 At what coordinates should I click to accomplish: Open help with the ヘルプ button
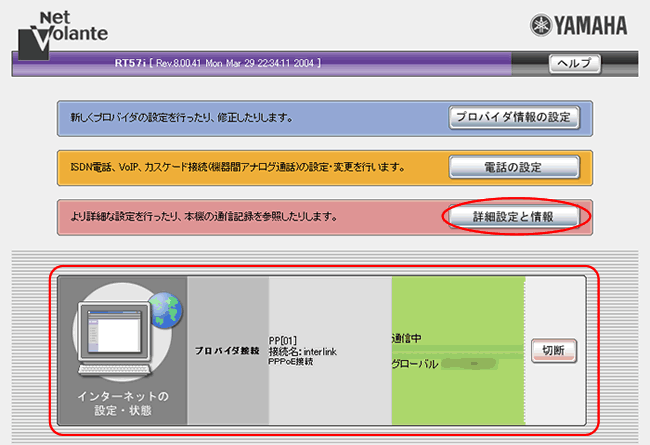pos(573,64)
